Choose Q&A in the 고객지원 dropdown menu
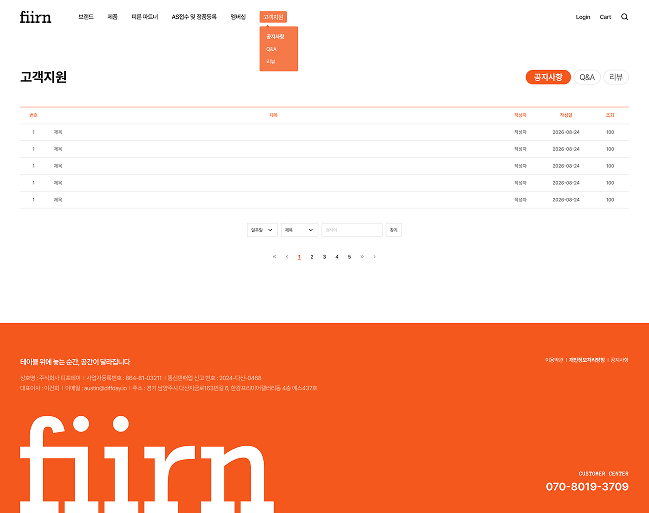Viewport: 649px width, 513px height. click(x=271, y=49)
